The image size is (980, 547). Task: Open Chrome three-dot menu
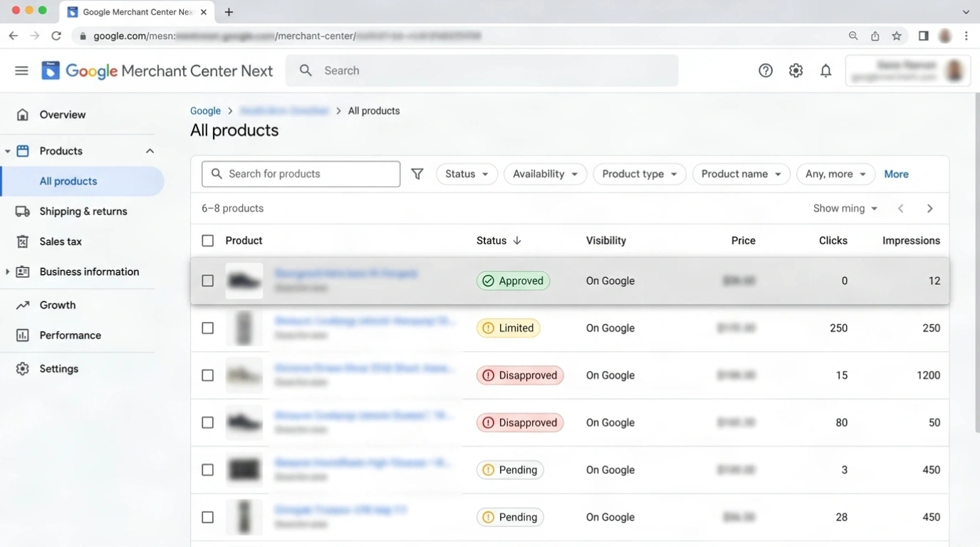click(x=966, y=36)
